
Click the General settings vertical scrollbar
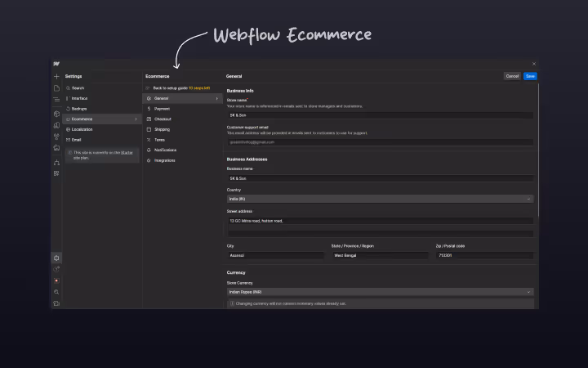click(538, 150)
